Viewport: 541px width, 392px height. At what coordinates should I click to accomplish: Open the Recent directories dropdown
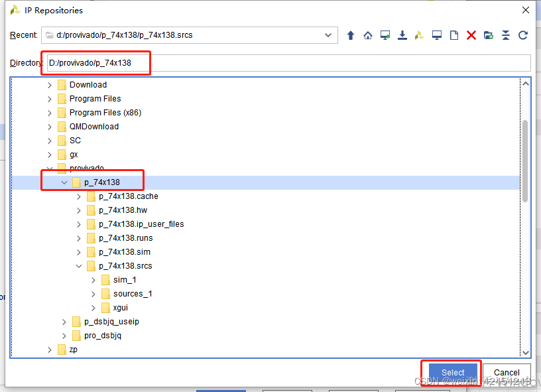tap(328, 35)
